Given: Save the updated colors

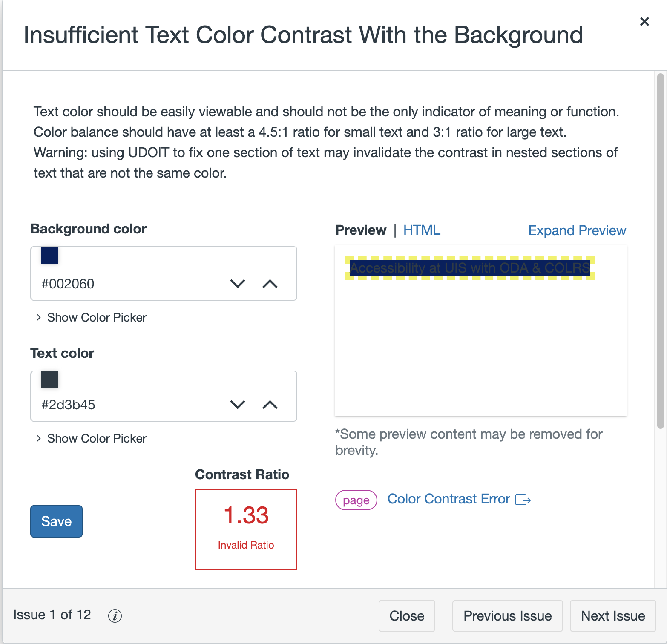Looking at the screenshot, I should [56, 521].
